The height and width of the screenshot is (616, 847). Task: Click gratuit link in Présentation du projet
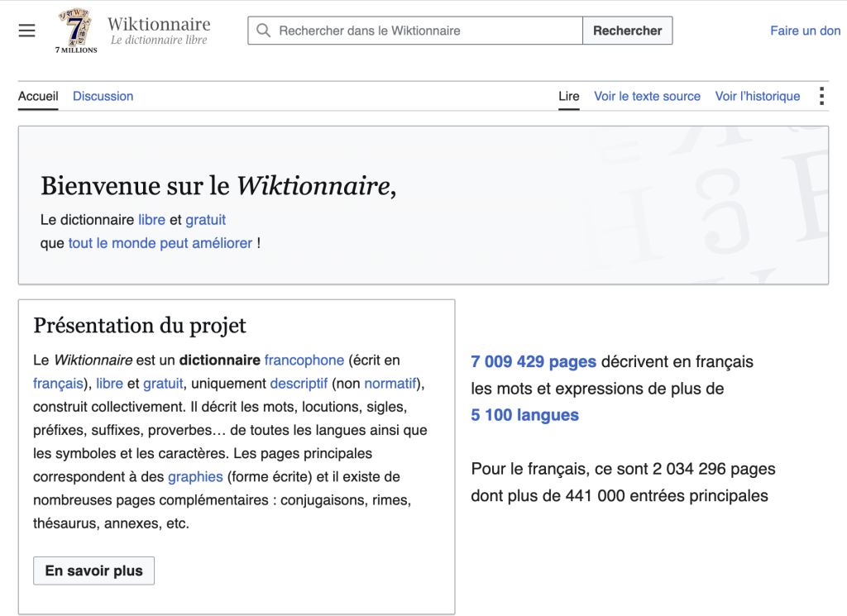(x=163, y=384)
